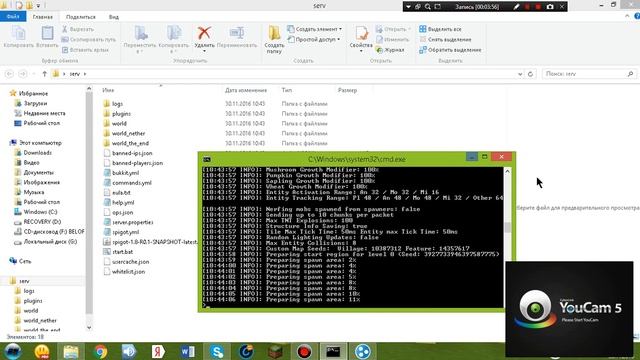
Task: Click the Вставить clipboard icon
Action: coord(47,33)
